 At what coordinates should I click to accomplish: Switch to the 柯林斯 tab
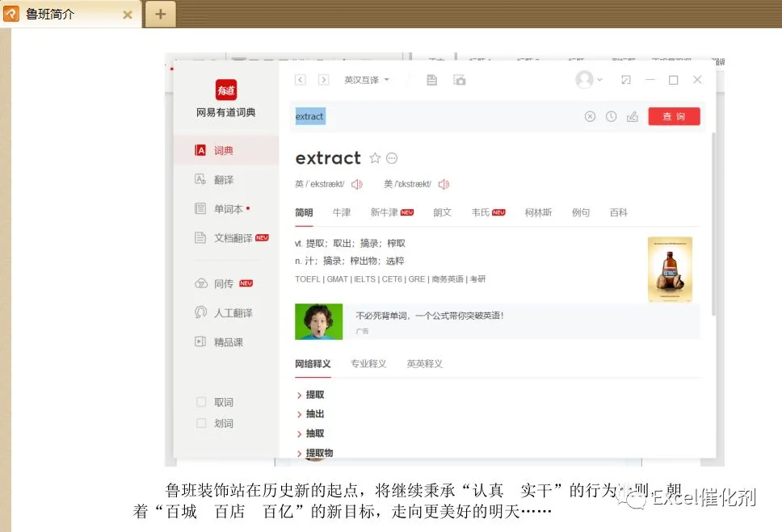[538, 213]
